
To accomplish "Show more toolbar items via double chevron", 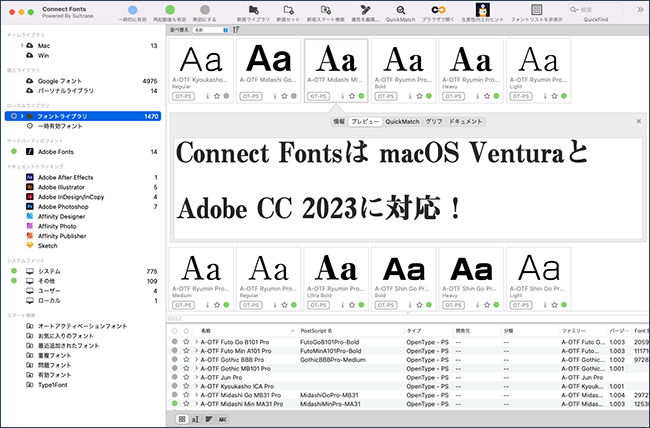I will pyautogui.click(x=640, y=10).
